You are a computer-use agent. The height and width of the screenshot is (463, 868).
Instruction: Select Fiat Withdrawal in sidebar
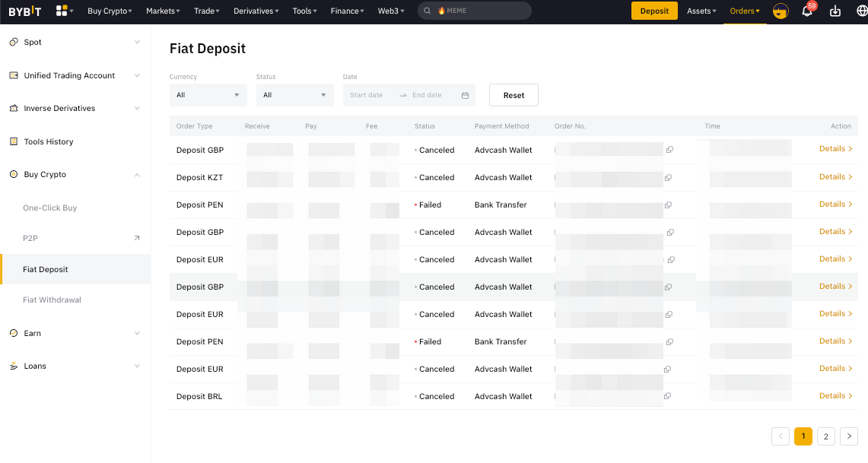click(52, 300)
